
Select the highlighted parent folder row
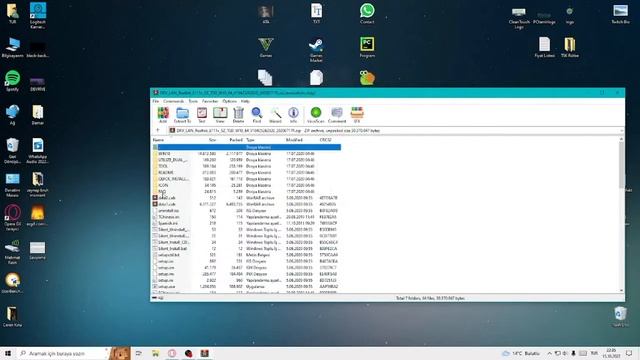[247, 147]
